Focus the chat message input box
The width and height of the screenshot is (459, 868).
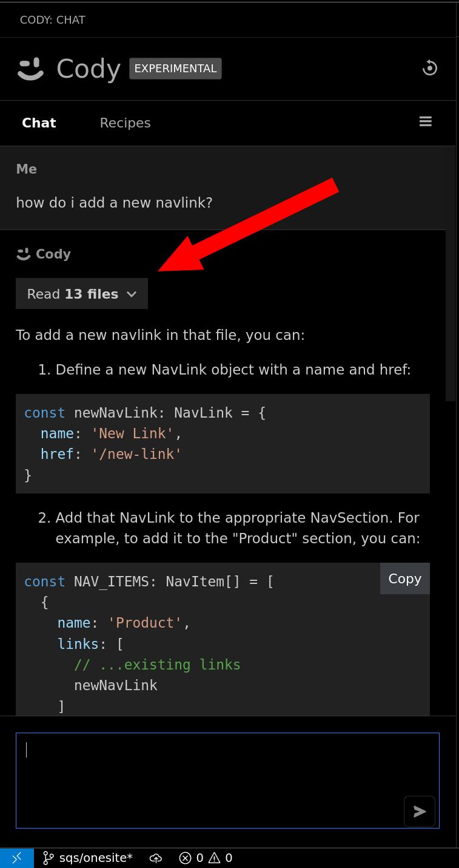click(x=227, y=781)
